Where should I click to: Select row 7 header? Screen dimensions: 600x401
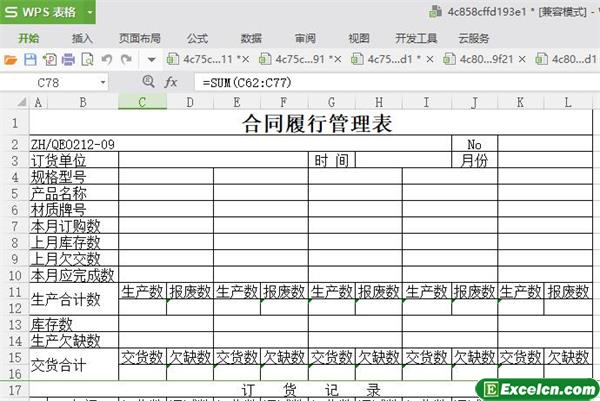(x=15, y=226)
